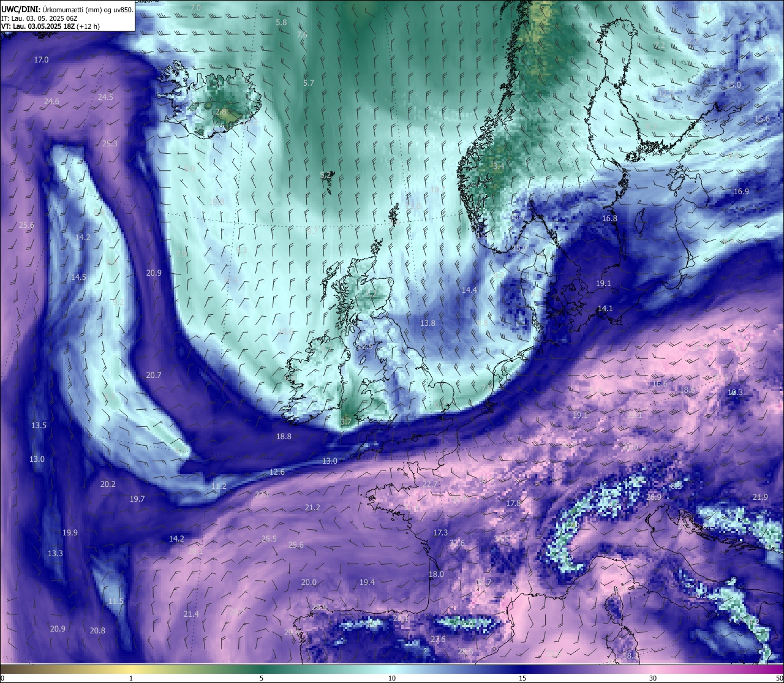Viewport: 784px width, 683px height.
Task: Click the 19.7 value label
Action: (x=137, y=499)
